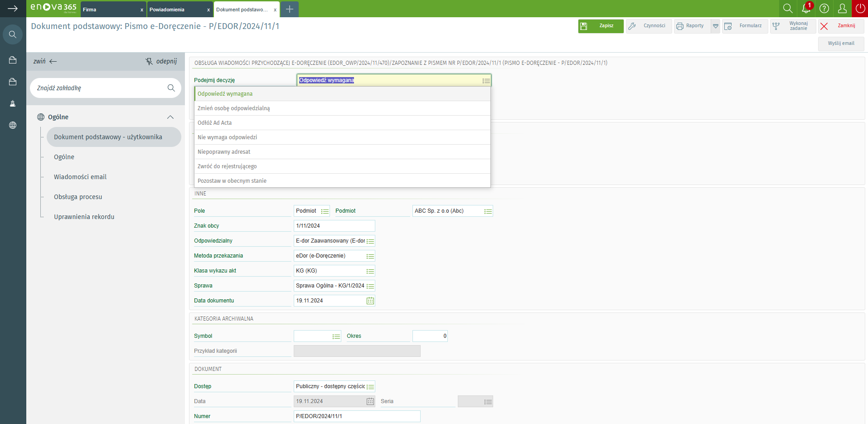Click the globe icon in left sidebar
This screenshot has height=424, width=868.
click(x=13, y=125)
